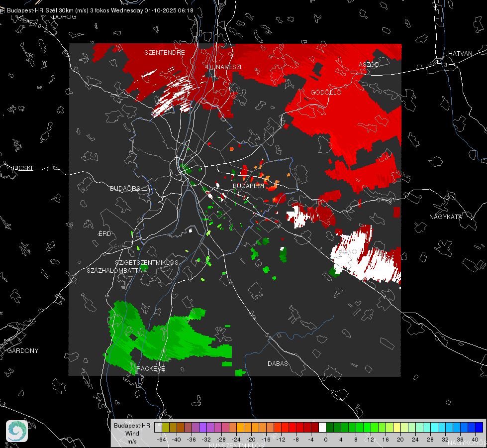Click the -16 legend scale value
This screenshot has width=487, height=448.
point(266,440)
